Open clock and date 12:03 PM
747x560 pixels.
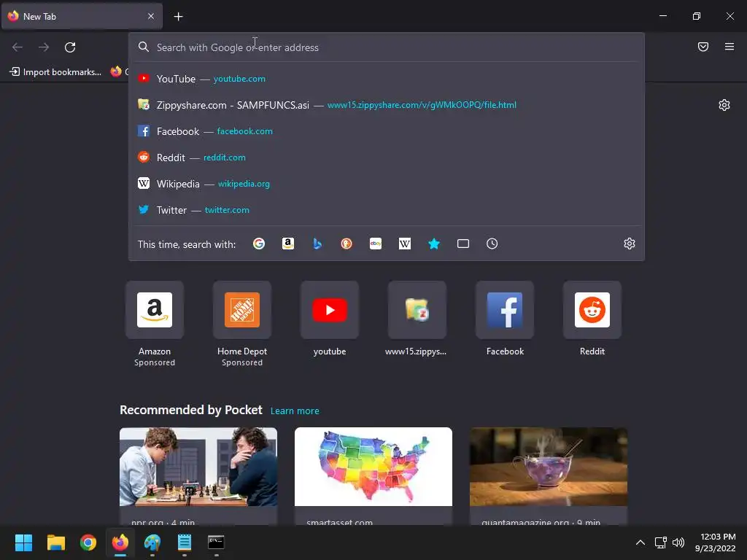[715, 542]
